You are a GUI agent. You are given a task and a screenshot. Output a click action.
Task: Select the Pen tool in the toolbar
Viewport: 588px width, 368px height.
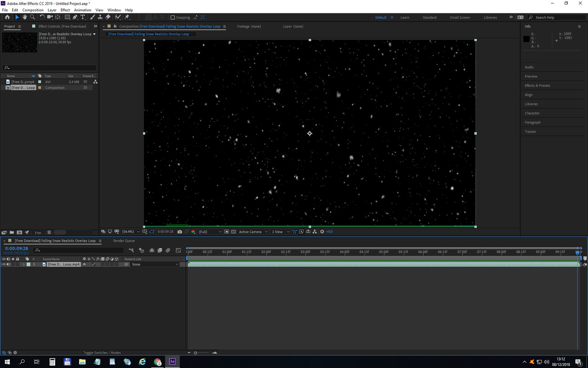click(x=75, y=17)
